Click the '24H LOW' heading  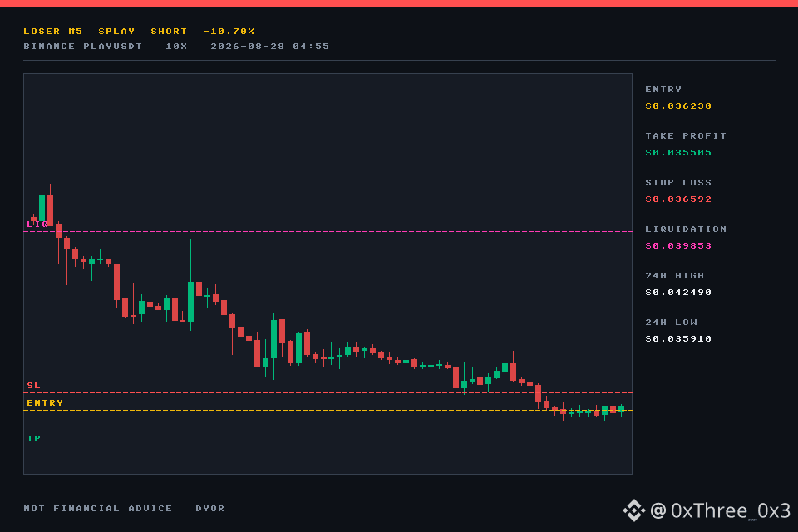click(x=672, y=323)
